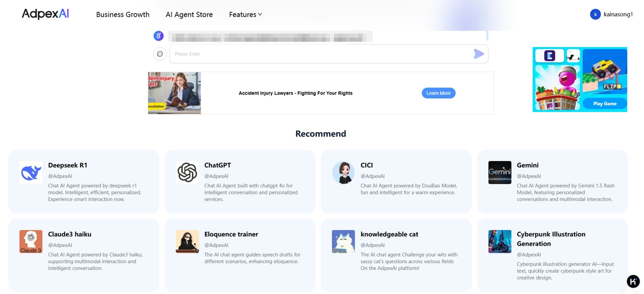This screenshot has width=644, height=294.
Task: Click the Accident Injury Lawyers ad headline
Action: (296, 93)
